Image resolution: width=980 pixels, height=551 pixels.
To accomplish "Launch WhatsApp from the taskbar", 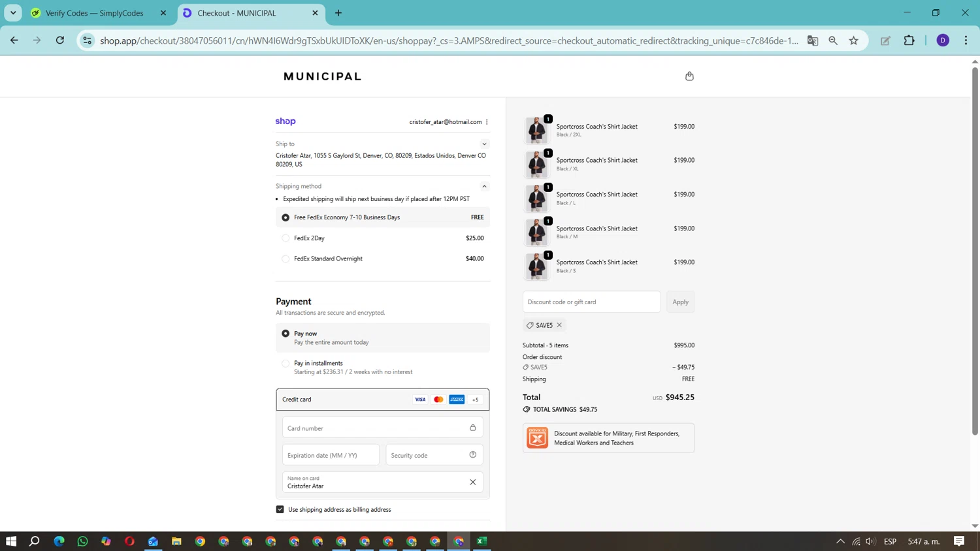I will point(82,541).
